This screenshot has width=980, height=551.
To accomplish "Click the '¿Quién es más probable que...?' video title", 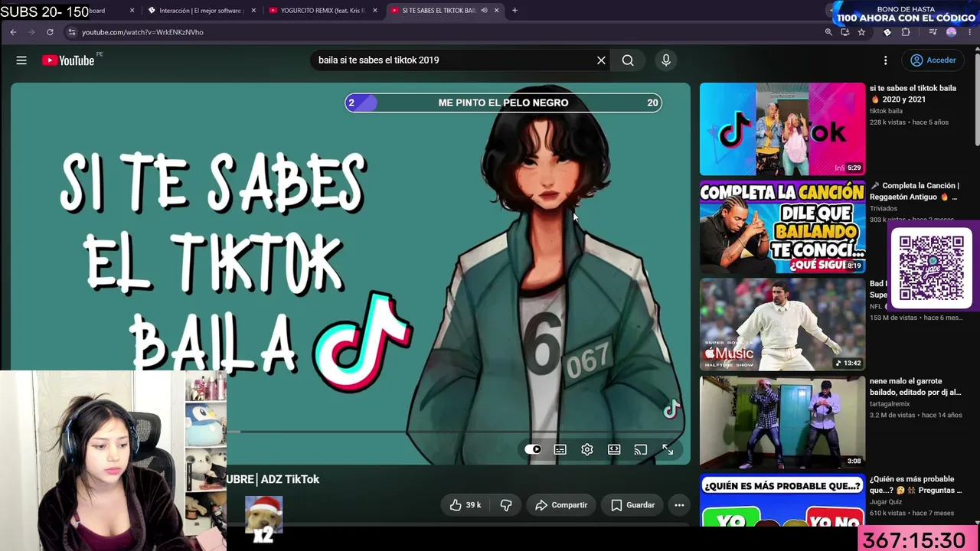I will pos(916,484).
